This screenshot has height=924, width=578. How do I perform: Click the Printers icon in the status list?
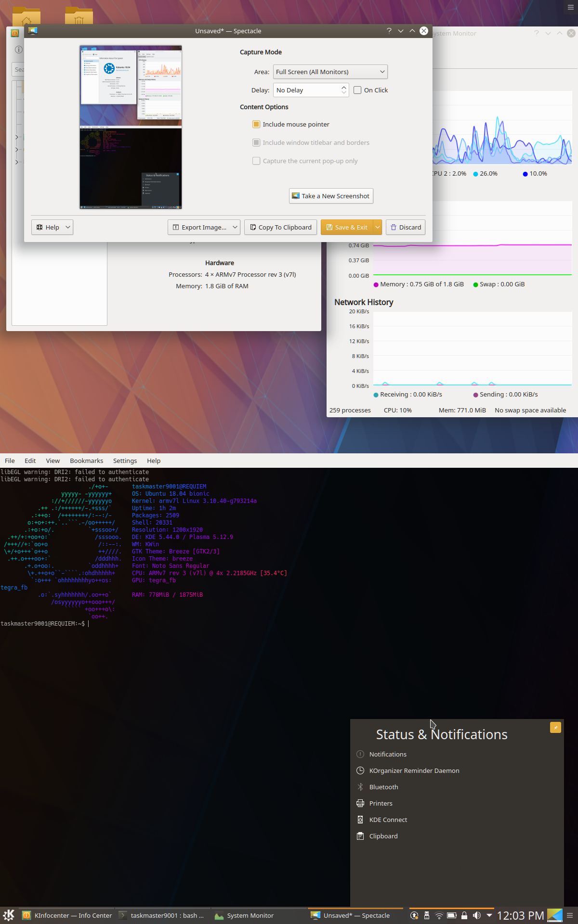[x=360, y=803]
